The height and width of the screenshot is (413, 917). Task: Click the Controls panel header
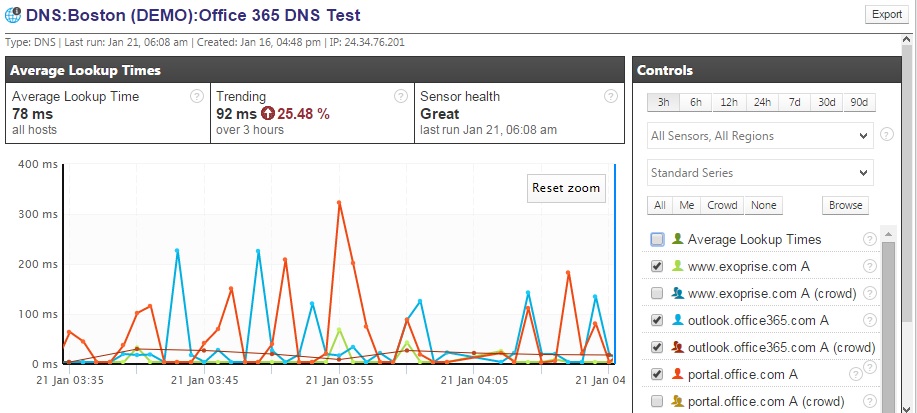click(x=767, y=70)
